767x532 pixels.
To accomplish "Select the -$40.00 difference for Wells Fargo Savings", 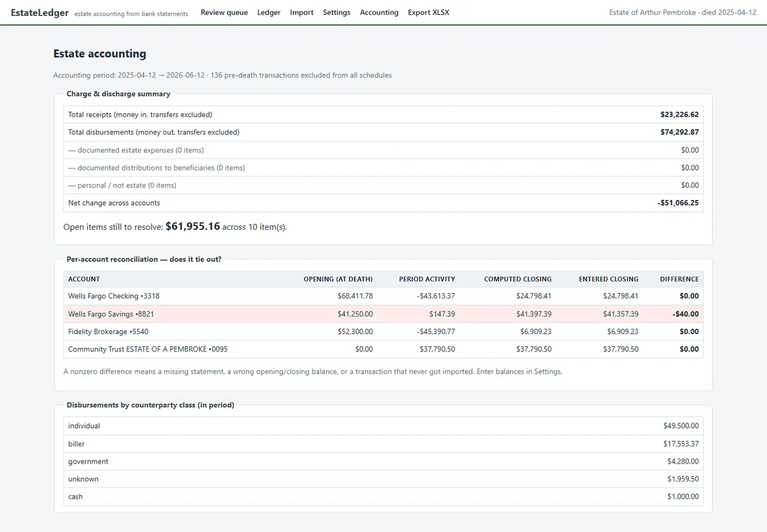I will tap(685, 314).
